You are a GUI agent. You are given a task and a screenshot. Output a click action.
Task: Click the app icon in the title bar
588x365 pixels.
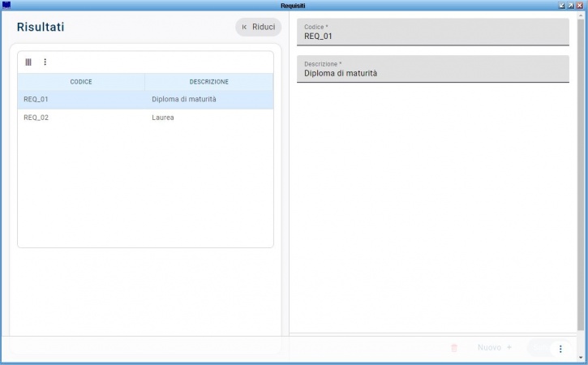pos(6,5)
